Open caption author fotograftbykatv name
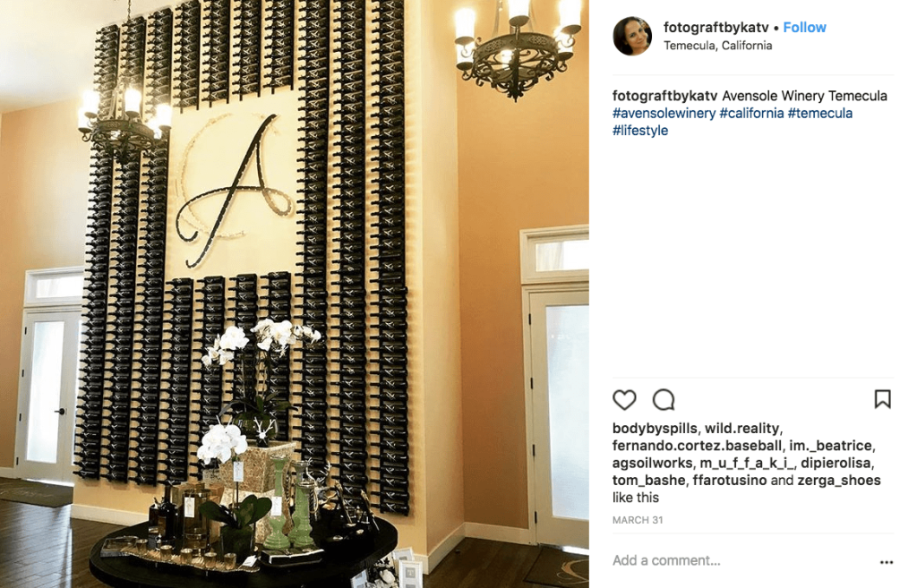 tap(665, 96)
